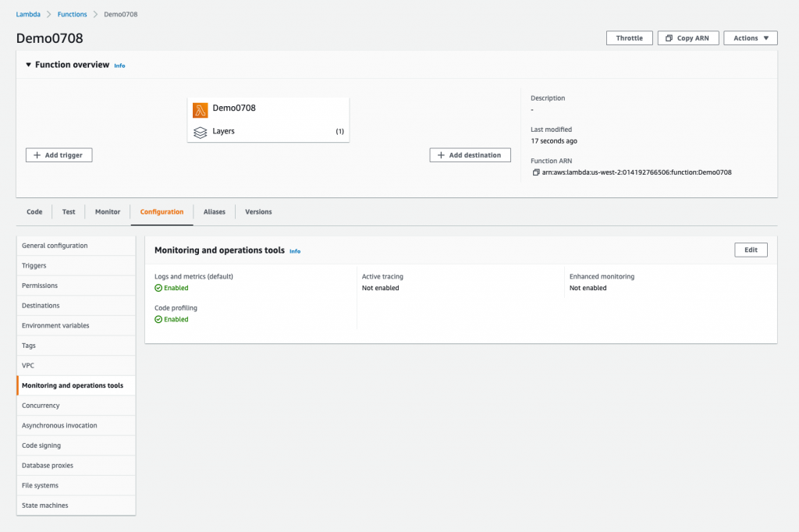
Task: Click the Throttle button
Action: point(629,37)
